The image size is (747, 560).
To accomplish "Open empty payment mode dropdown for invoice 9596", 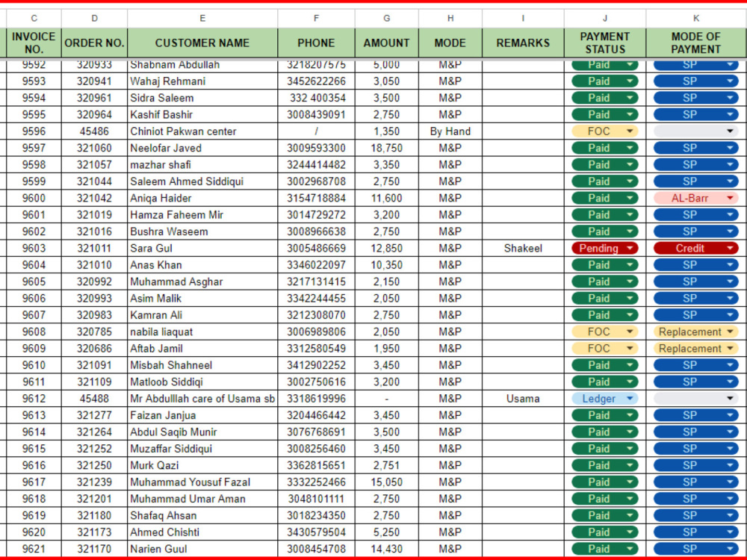I will click(x=695, y=131).
